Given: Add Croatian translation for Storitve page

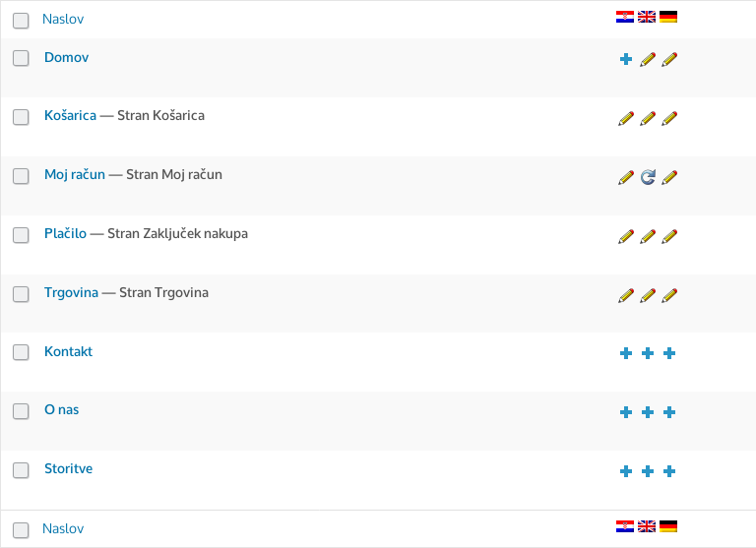Looking at the screenshot, I should 626,471.
